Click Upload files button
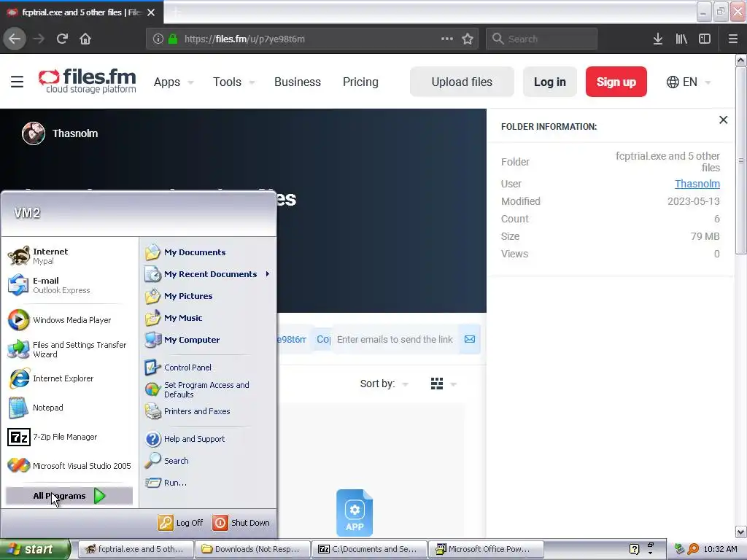The height and width of the screenshot is (560, 747). pos(462,82)
